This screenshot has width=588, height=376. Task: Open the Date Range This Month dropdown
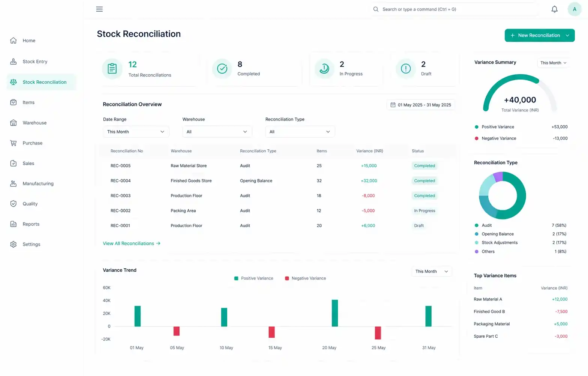click(x=136, y=132)
